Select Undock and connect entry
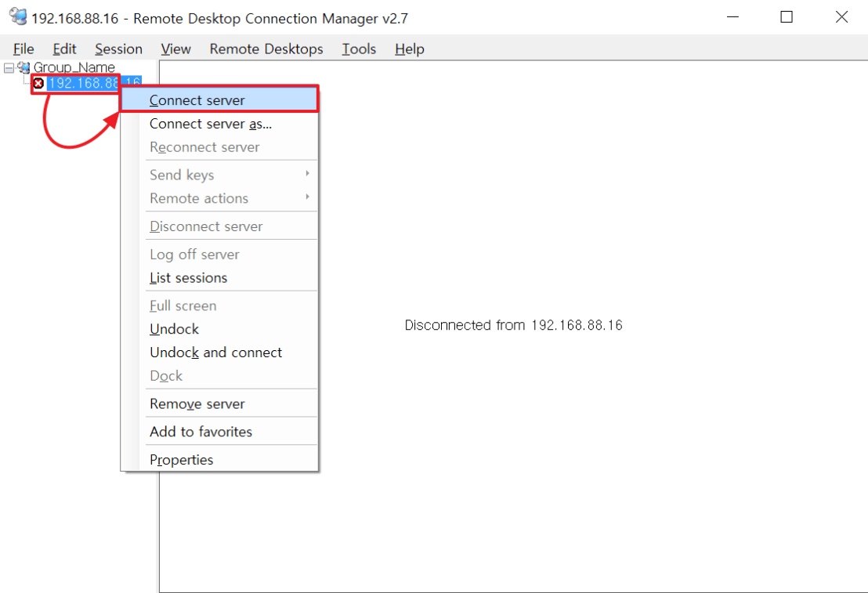The width and height of the screenshot is (868, 593). point(215,353)
